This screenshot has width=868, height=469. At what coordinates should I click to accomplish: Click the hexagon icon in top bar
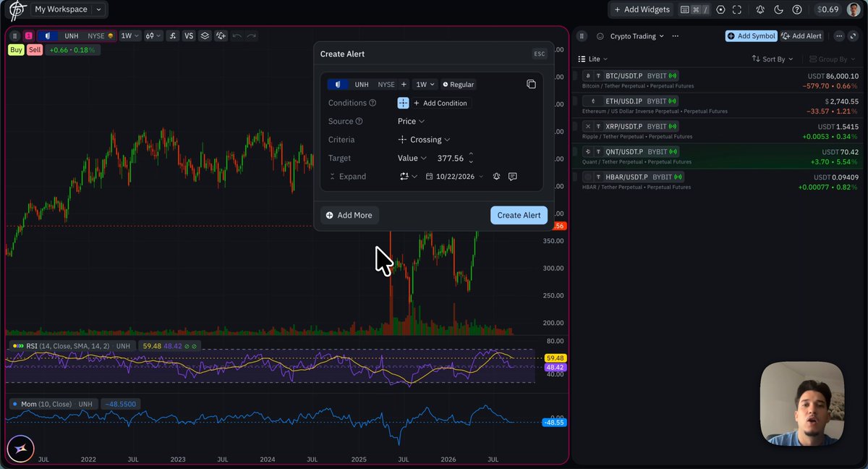click(720, 9)
